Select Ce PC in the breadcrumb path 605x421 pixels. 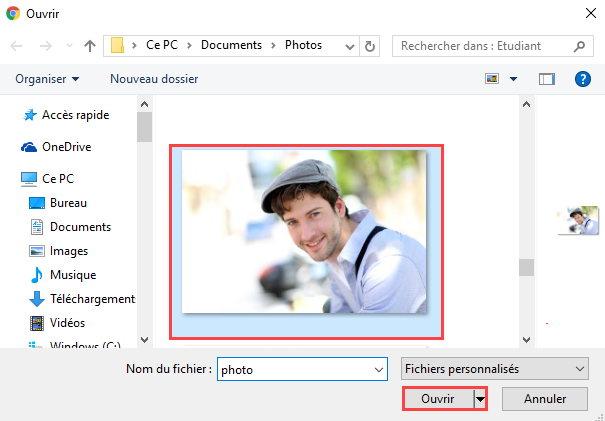tap(162, 45)
